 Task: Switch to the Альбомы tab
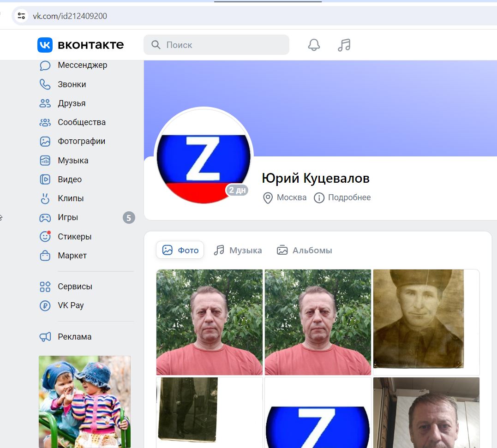(x=304, y=250)
